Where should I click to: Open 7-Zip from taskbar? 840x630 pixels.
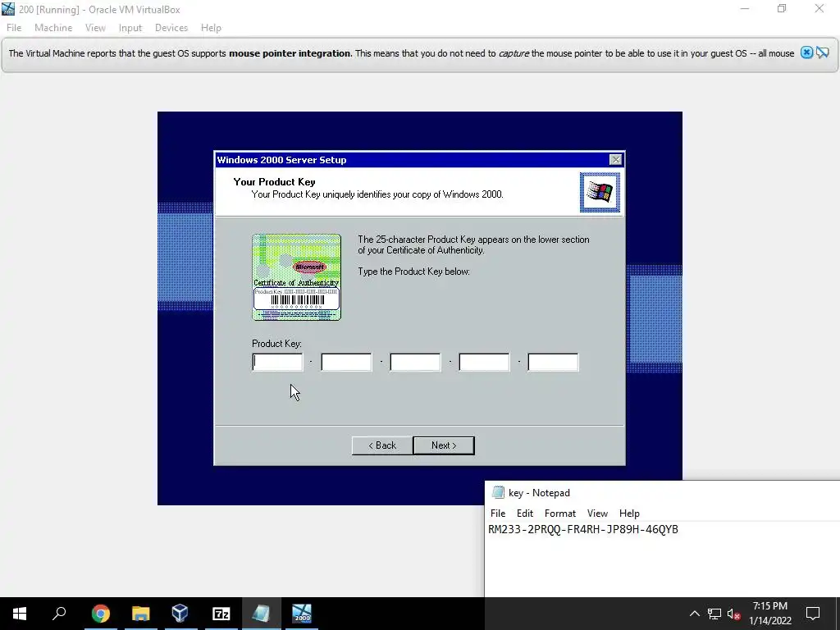point(221,614)
